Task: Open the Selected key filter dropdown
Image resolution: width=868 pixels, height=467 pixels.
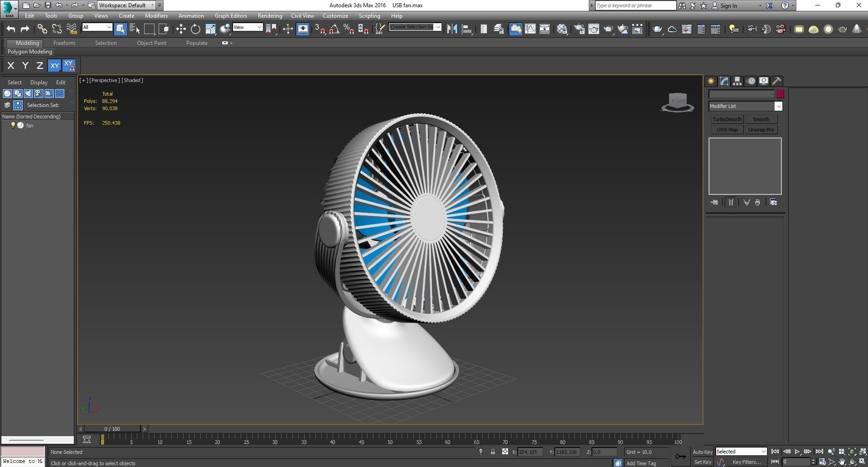Action: [741, 452]
